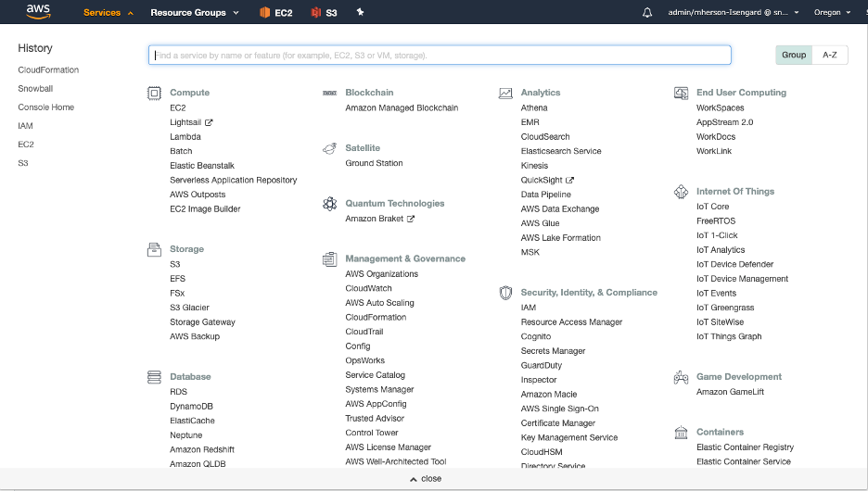Collapse the Services menu
The image size is (868, 491).
click(108, 12)
